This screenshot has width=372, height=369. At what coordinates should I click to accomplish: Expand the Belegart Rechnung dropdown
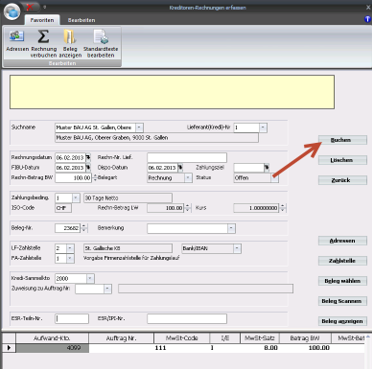click(188, 178)
